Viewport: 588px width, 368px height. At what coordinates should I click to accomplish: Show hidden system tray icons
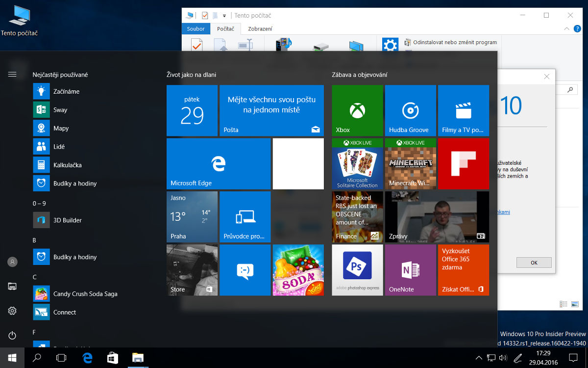click(x=479, y=358)
